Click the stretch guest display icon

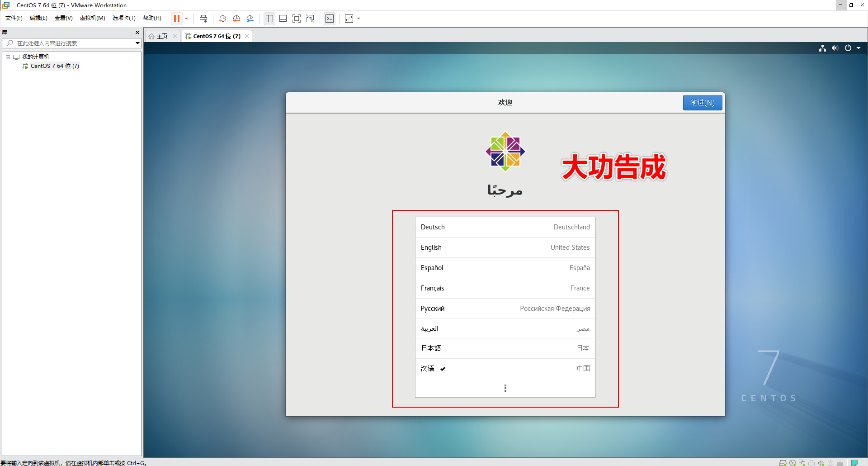pyautogui.click(x=349, y=19)
